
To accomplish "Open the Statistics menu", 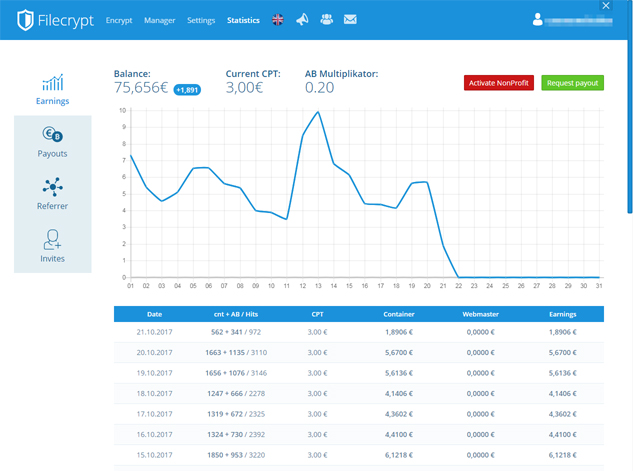I will 243,20.
